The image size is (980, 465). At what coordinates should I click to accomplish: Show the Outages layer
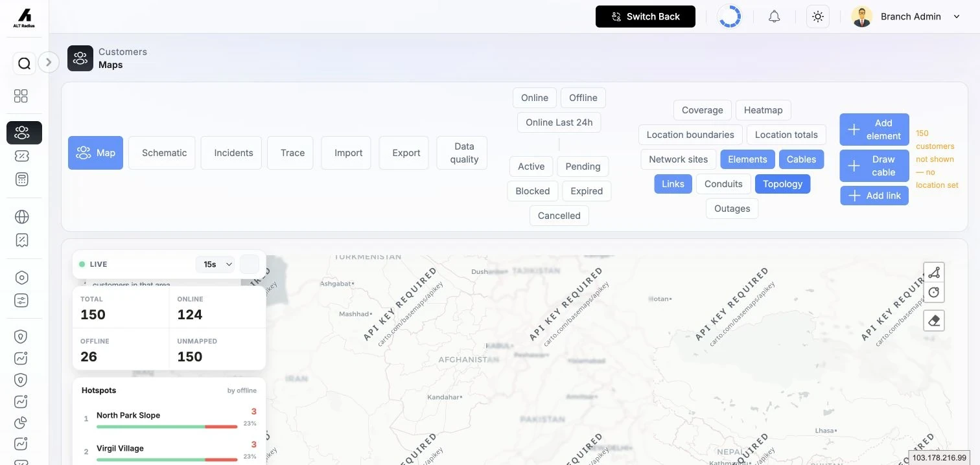(732, 209)
